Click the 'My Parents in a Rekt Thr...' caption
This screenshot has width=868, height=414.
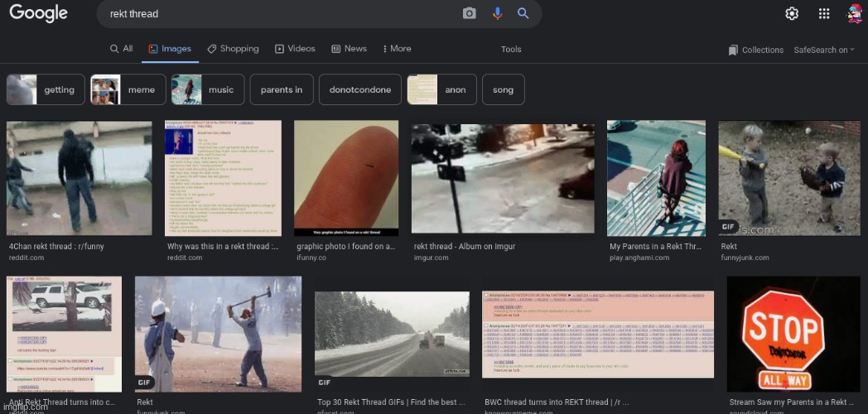click(x=655, y=246)
